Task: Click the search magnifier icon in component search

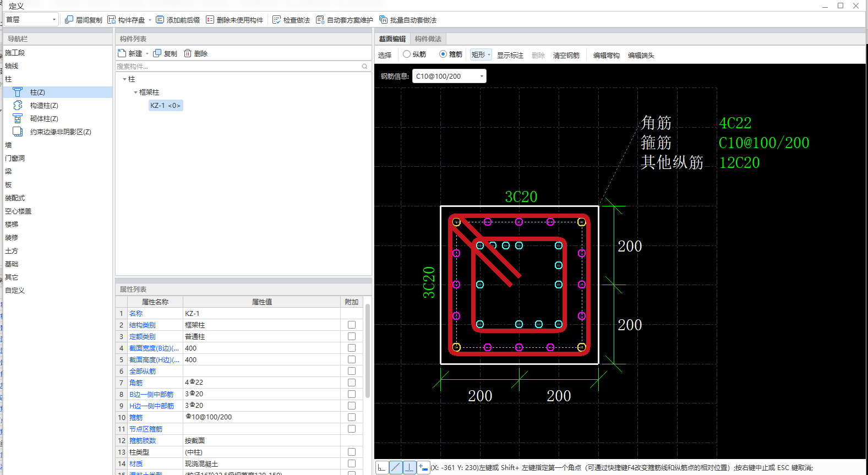Action: [x=364, y=67]
